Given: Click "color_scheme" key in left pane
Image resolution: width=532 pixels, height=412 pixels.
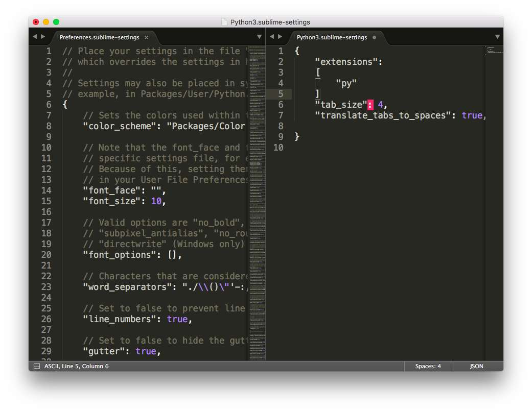Looking at the screenshot, I should pyautogui.click(x=120, y=126).
